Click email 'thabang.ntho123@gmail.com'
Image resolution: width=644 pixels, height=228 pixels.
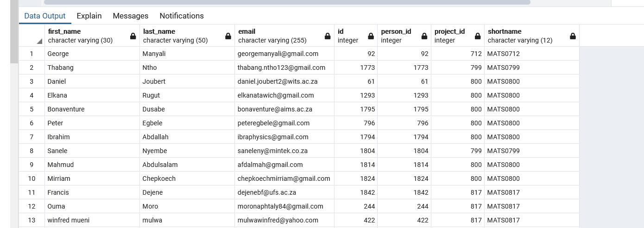click(284, 68)
